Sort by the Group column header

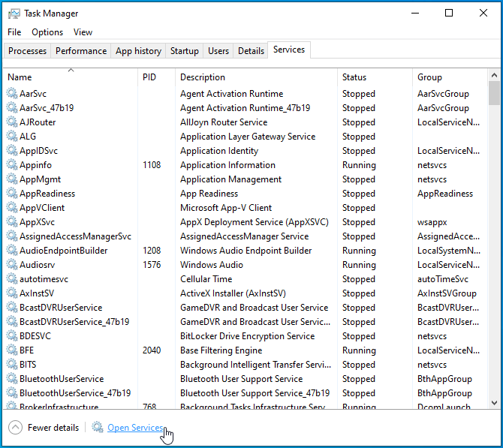pos(450,77)
